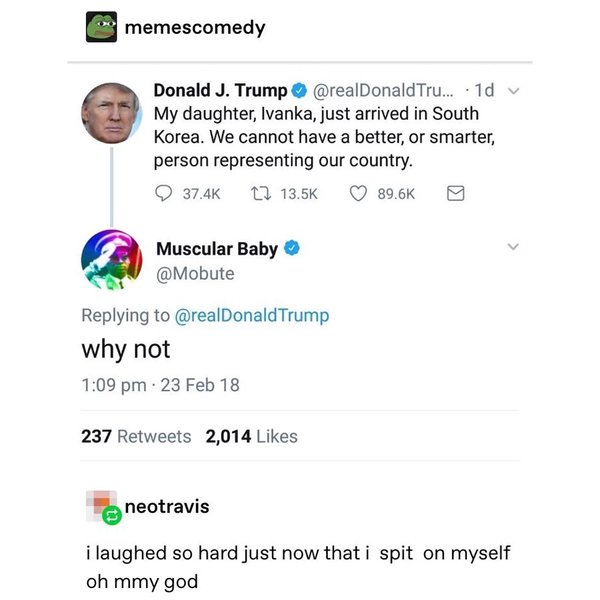
Task: Follow the @realDonaldTrump mention in Replying to
Action: [251, 316]
